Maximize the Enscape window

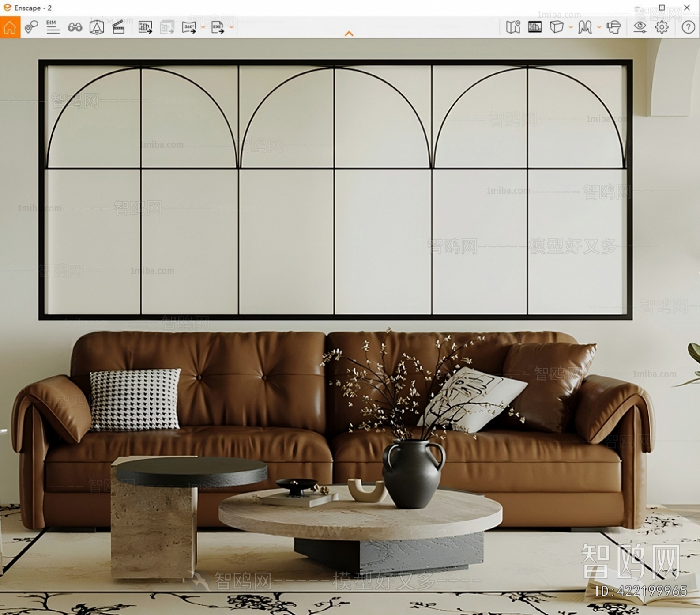point(662,8)
